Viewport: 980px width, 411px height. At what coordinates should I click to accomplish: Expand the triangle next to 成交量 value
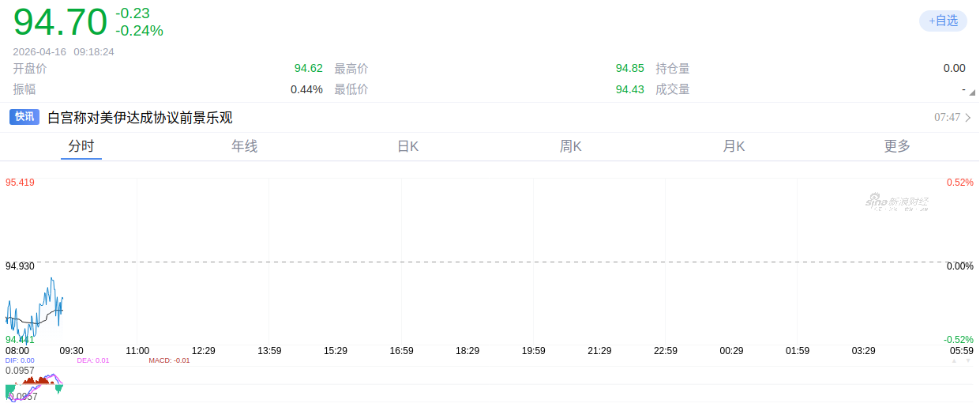click(x=970, y=92)
